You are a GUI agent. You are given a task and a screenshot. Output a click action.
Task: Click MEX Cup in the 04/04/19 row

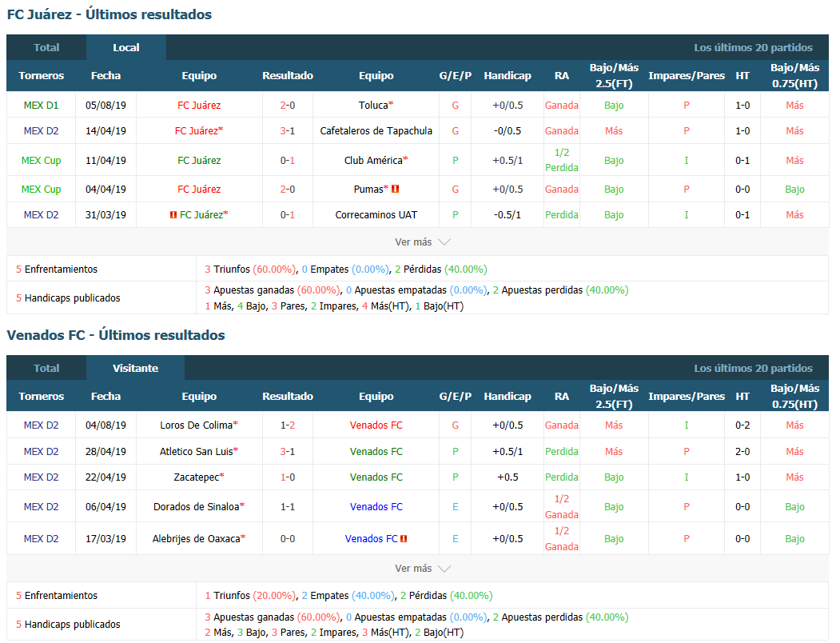pyautogui.click(x=42, y=190)
